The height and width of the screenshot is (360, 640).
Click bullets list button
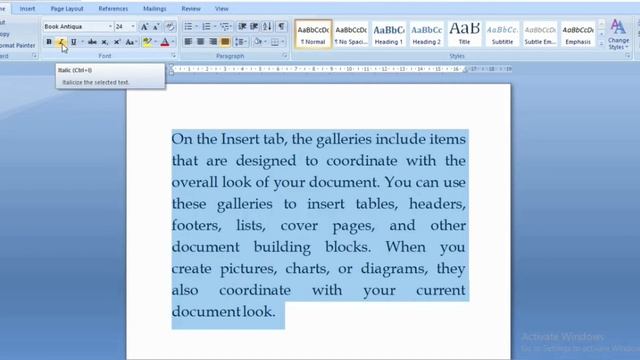(188, 27)
